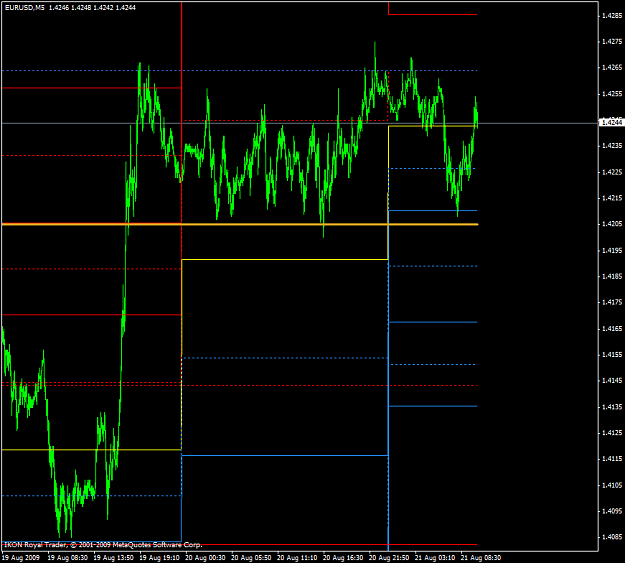625x563 pixels.
Task: Click the current price tag 1.4244
Action: click(x=612, y=123)
